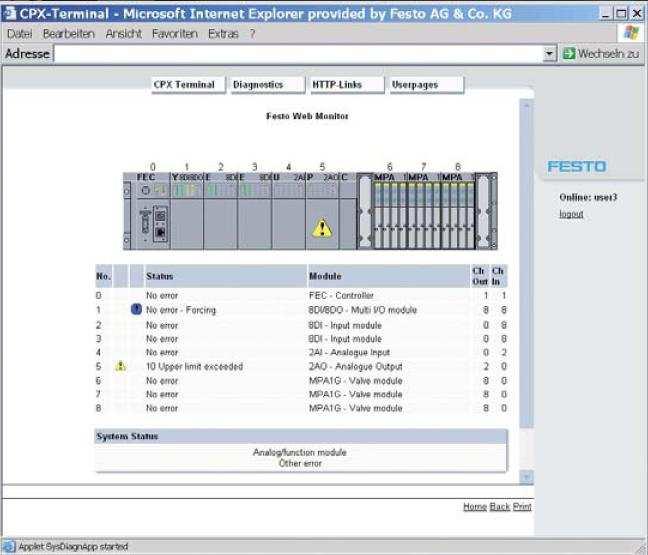Click the 'Festo Web Monitor' heading
Screen dimensions: 648x555
click(307, 116)
